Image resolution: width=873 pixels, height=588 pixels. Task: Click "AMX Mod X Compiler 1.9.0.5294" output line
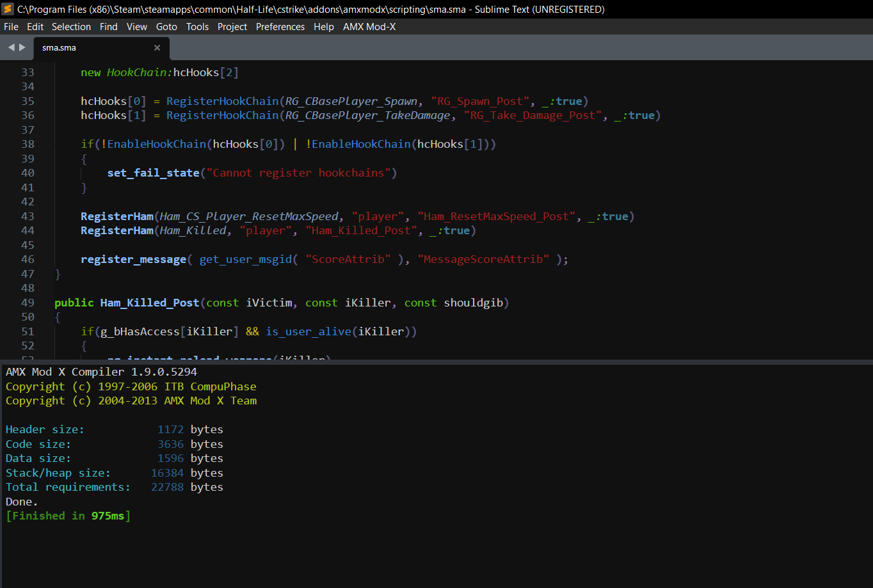coord(101,372)
